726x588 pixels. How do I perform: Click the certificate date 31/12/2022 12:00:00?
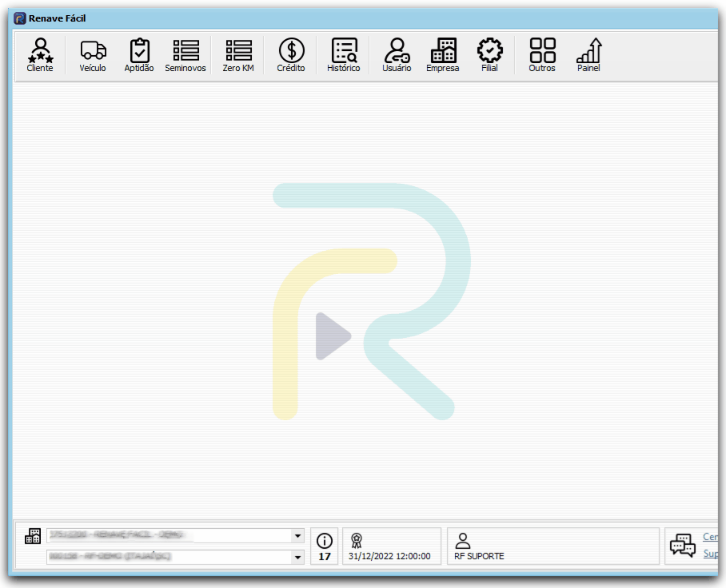tap(389, 556)
